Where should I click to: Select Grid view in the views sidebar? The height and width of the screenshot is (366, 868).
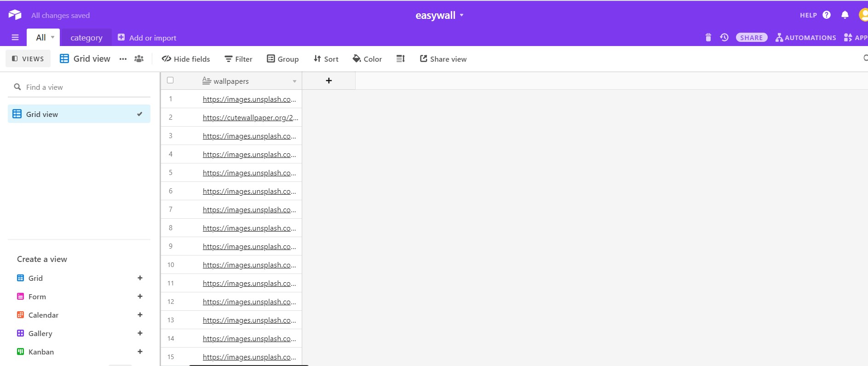click(x=79, y=114)
